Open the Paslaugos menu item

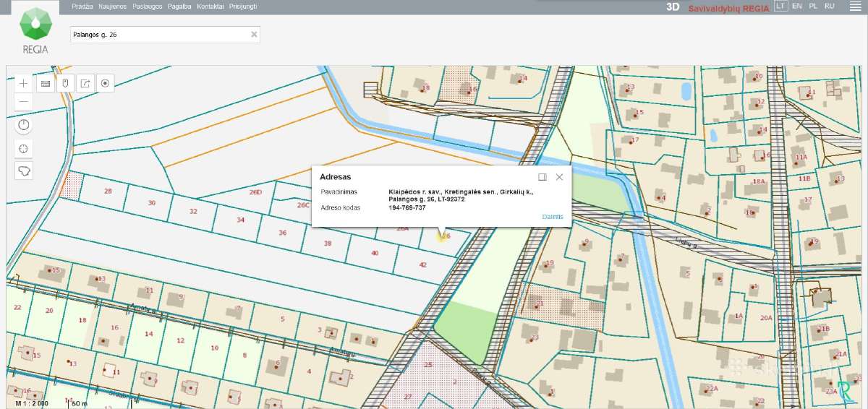[x=148, y=6]
